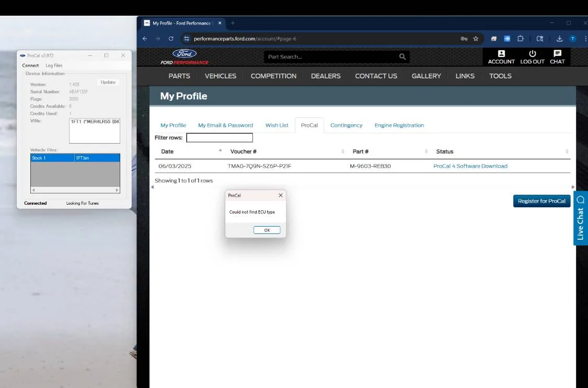
Task: Select the ProCal profile tab
Action: [x=309, y=125]
